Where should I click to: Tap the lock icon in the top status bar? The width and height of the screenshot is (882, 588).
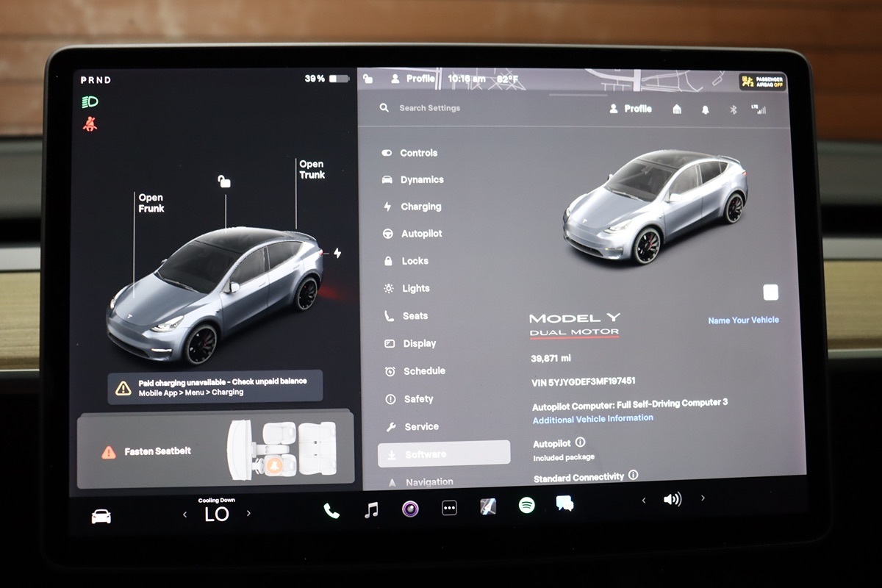(368, 79)
